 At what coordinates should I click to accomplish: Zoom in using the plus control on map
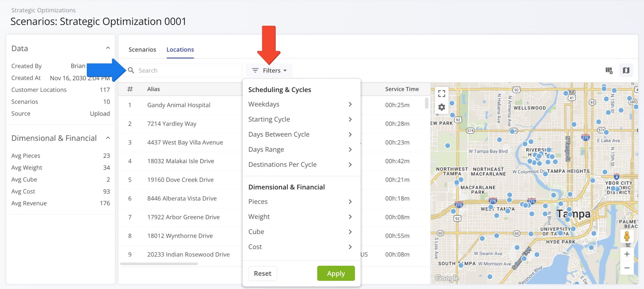(627, 254)
